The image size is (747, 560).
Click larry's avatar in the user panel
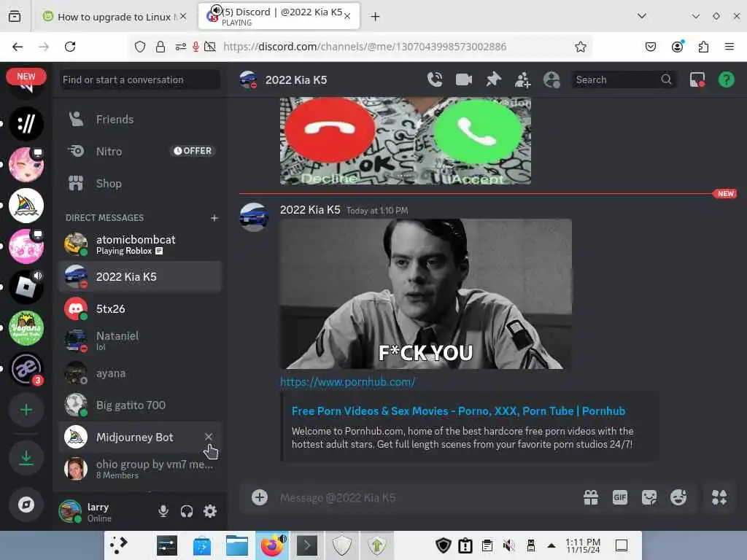coord(70,511)
